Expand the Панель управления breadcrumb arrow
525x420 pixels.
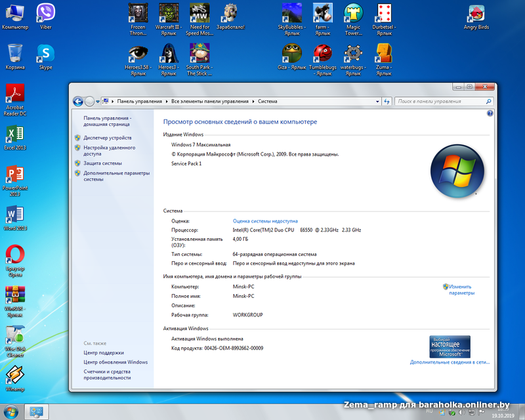coord(167,101)
